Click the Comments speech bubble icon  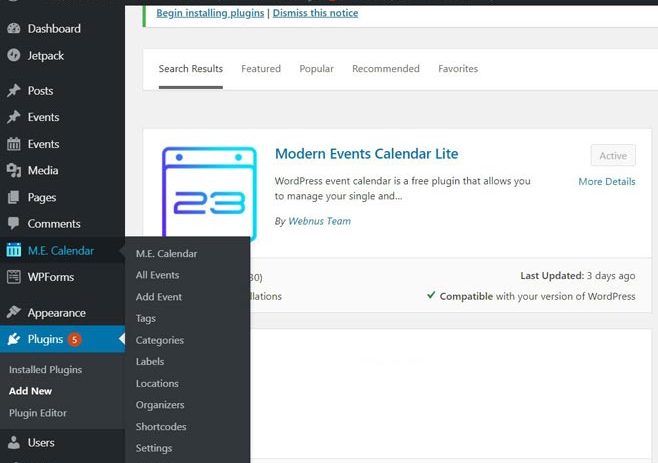13,223
